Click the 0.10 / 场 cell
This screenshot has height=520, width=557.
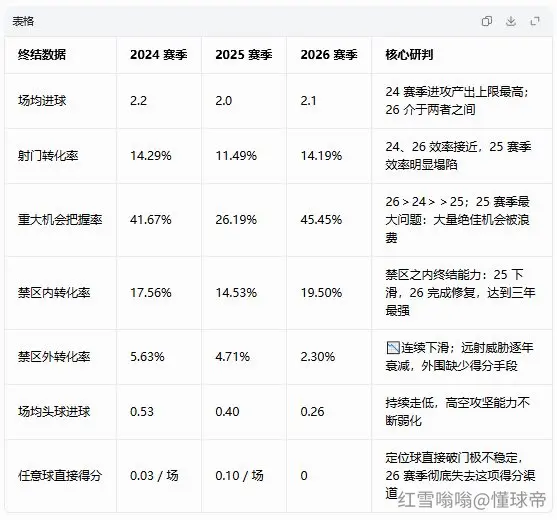pos(239,476)
